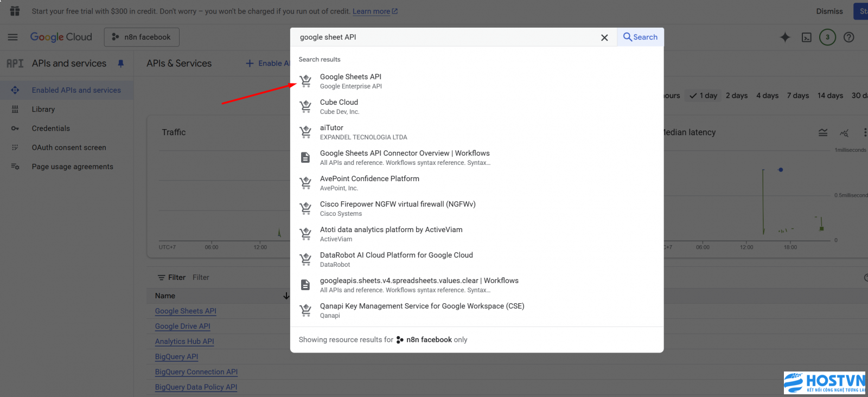The width and height of the screenshot is (868, 397).
Task: Select Qanapi Key Management Service result
Action: pos(477,310)
